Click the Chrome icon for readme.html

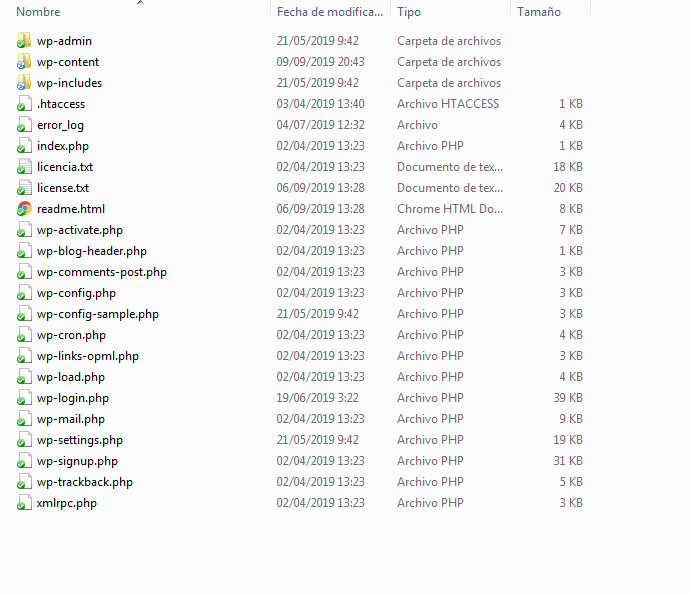tap(24, 209)
